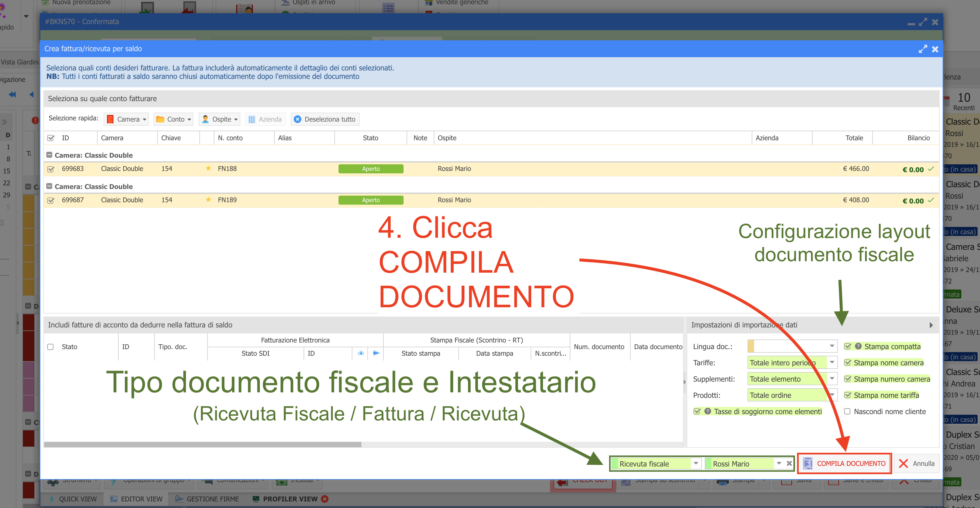Click help icon beside Tasse di soggiorno
Image resolution: width=980 pixels, height=508 pixels.
(708, 411)
